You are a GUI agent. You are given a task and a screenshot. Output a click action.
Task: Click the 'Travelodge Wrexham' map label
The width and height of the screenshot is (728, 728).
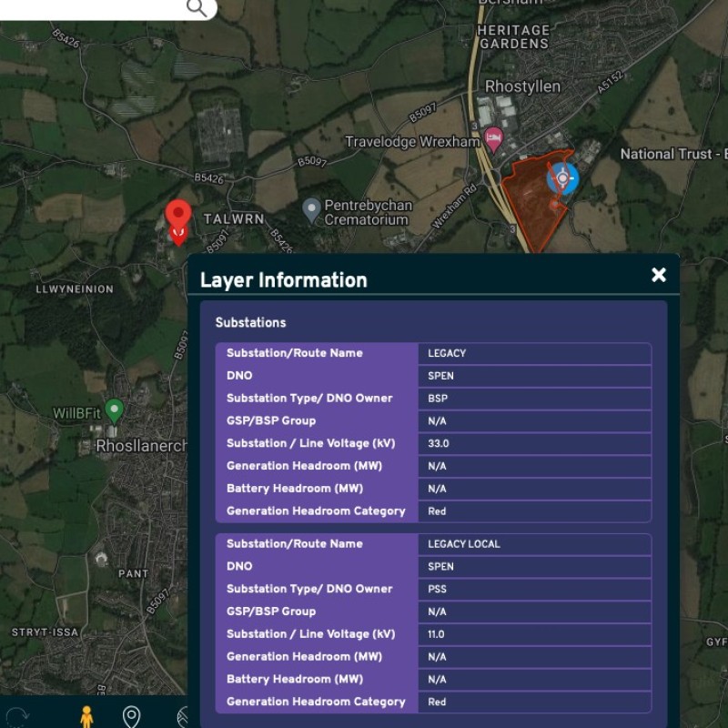coord(412,142)
